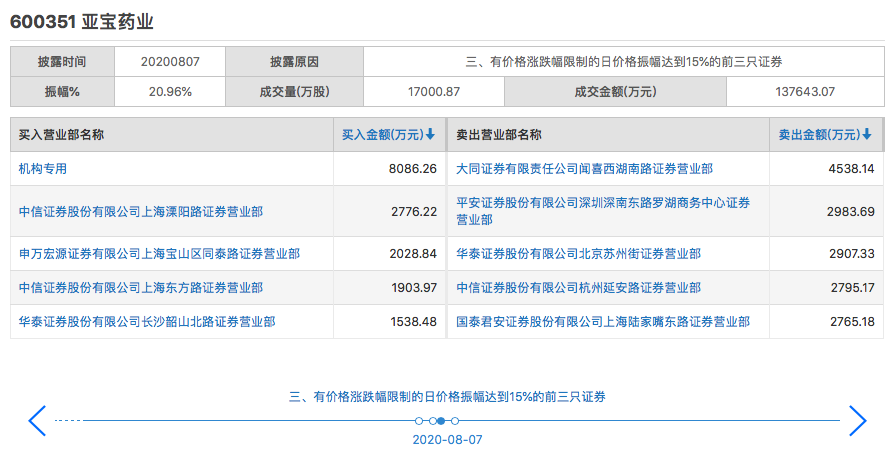Click the 600351 亚宝药业 title

coord(82,22)
